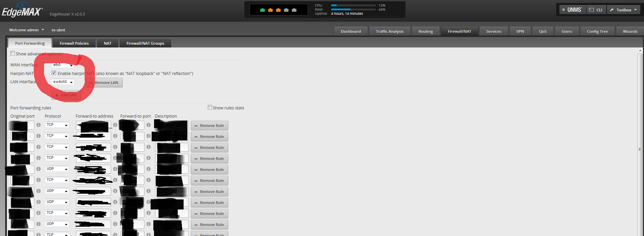Switch to the Firewall Policies tab
Screen dimensions: 644x236
tap(74, 43)
